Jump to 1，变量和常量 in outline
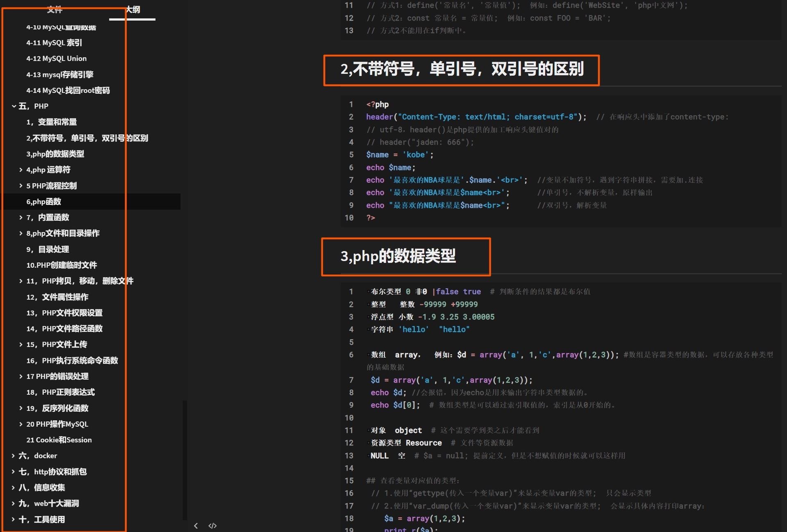This screenshot has width=787, height=532. [52, 122]
